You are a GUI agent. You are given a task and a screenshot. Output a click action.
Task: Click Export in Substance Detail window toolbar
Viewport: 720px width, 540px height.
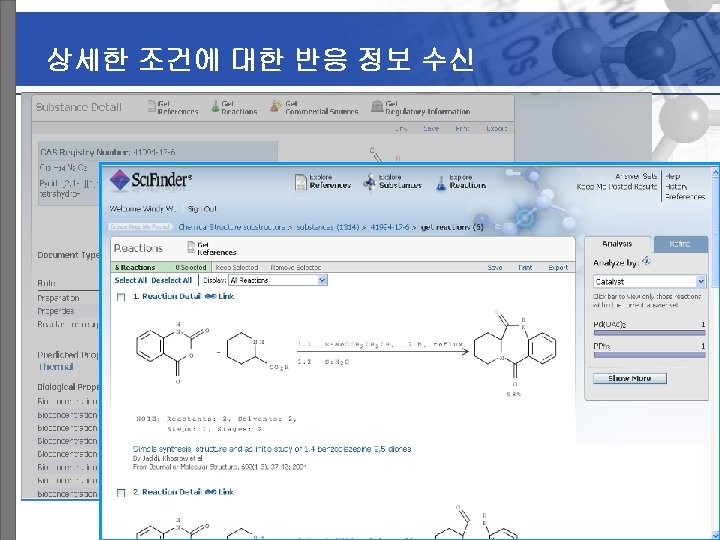496,129
